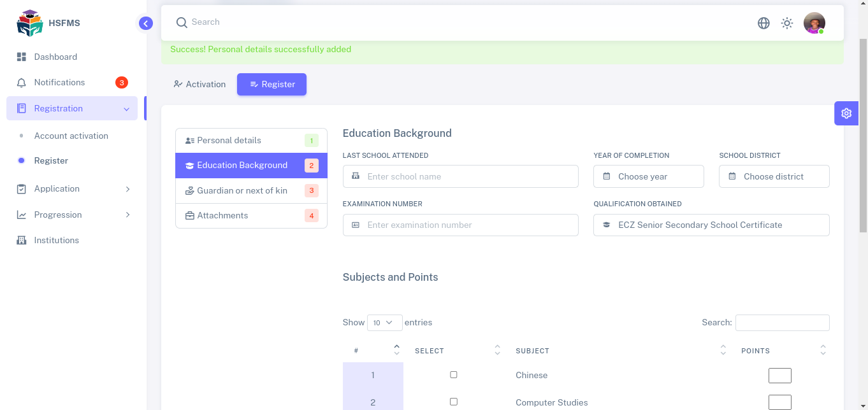The width and height of the screenshot is (868, 410).
Task: Open the Choose district dropdown
Action: [774, 176]
